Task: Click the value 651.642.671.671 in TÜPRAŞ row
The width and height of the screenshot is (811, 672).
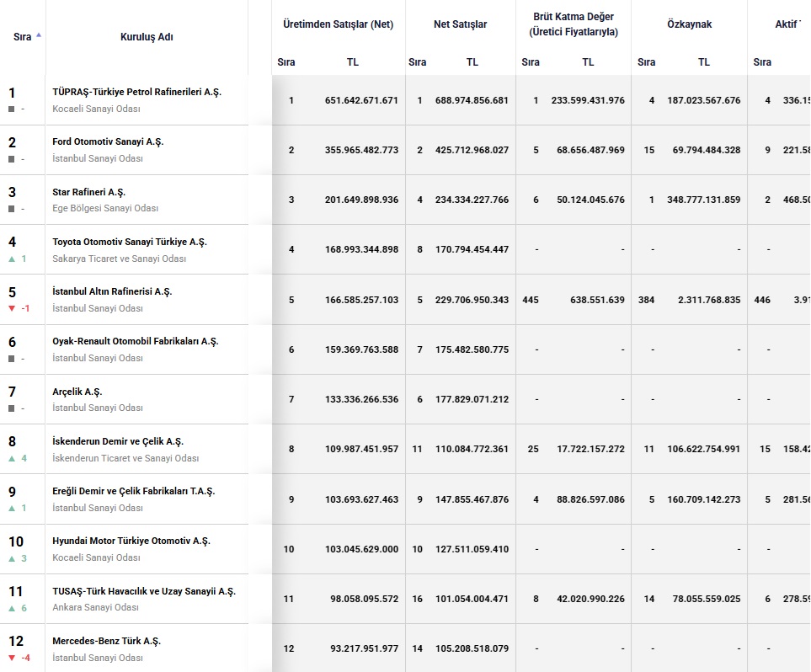Action: click(361, 100)
